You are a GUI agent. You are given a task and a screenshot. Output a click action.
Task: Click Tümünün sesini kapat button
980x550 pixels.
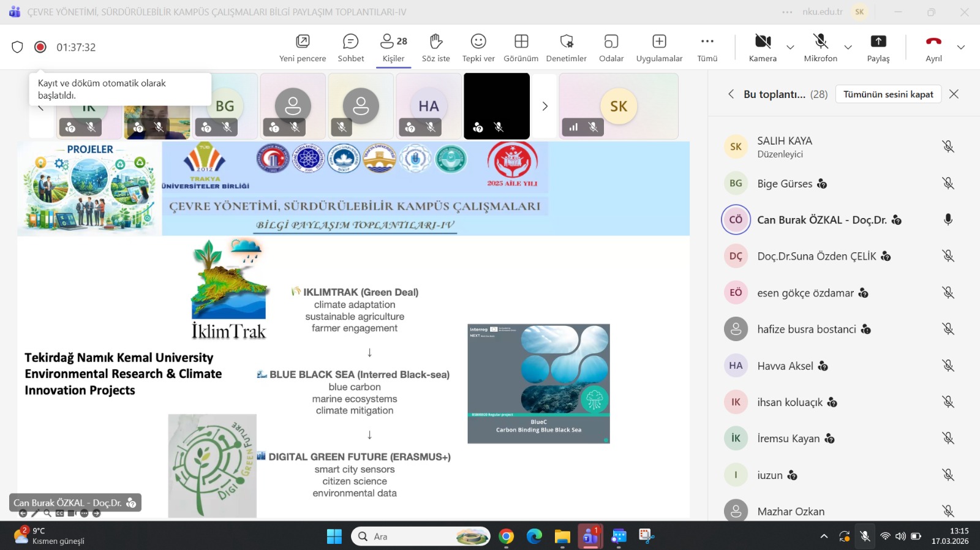[x=888, y=94]
